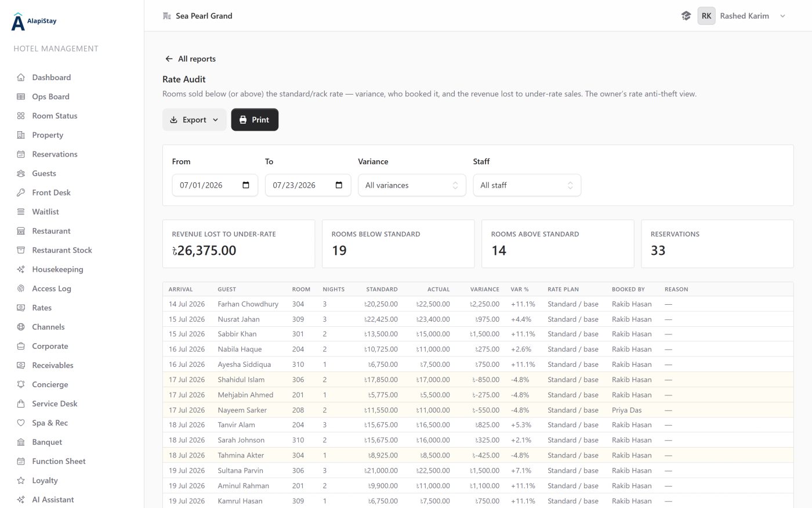Click the Reservations calendar icon
The image size is (812, 508).
[x=21, y=154]
